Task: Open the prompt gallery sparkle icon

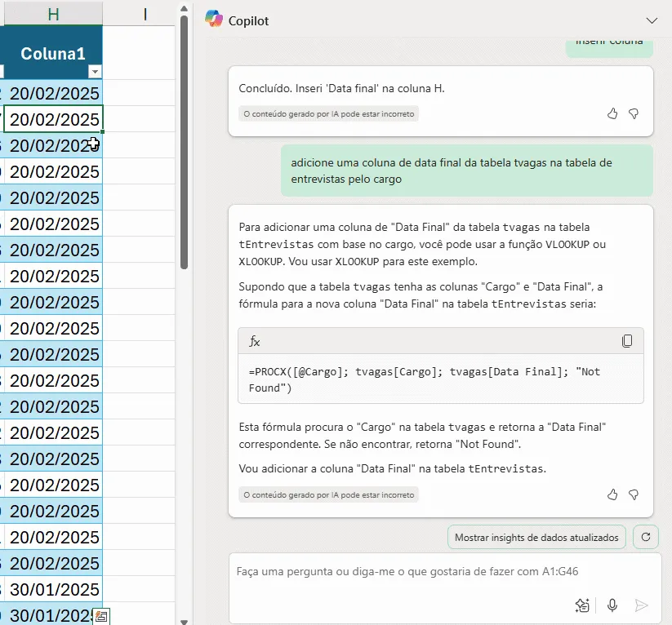Action: point(582,605)
